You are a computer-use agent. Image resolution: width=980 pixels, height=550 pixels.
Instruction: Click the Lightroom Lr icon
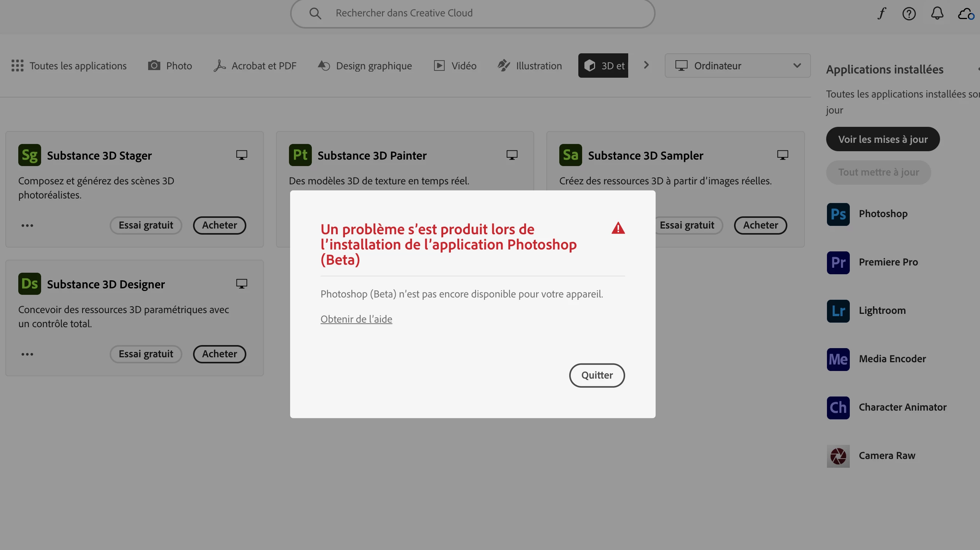(838, 311)
